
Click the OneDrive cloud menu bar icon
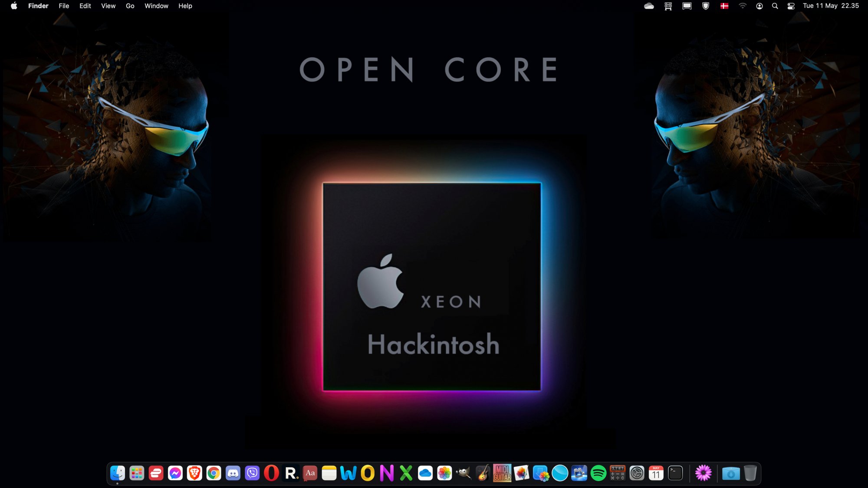pyautogui.click(x=649, y=6)
